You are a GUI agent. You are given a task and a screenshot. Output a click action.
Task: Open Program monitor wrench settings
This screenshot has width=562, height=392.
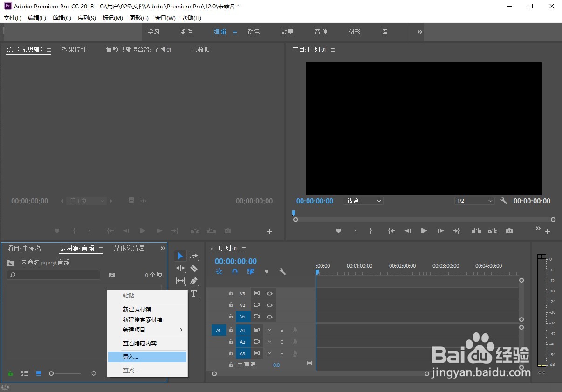coord(504,201)
